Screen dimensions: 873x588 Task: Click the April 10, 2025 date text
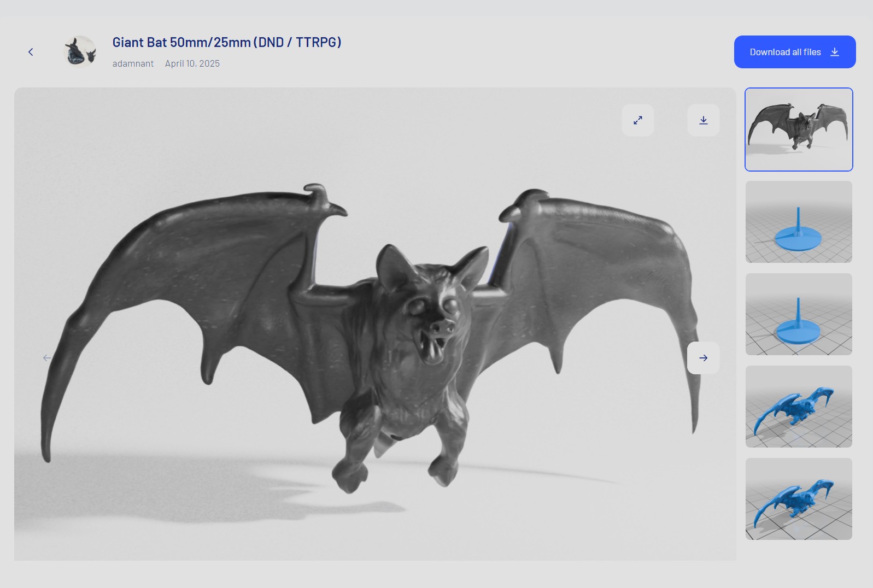click(192, 63)
